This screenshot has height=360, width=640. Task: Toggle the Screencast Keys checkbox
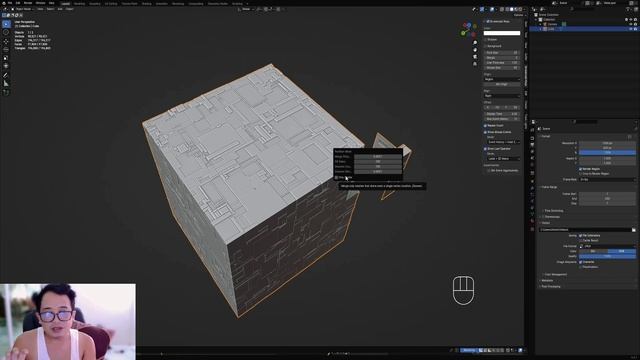tap(488, 21)
